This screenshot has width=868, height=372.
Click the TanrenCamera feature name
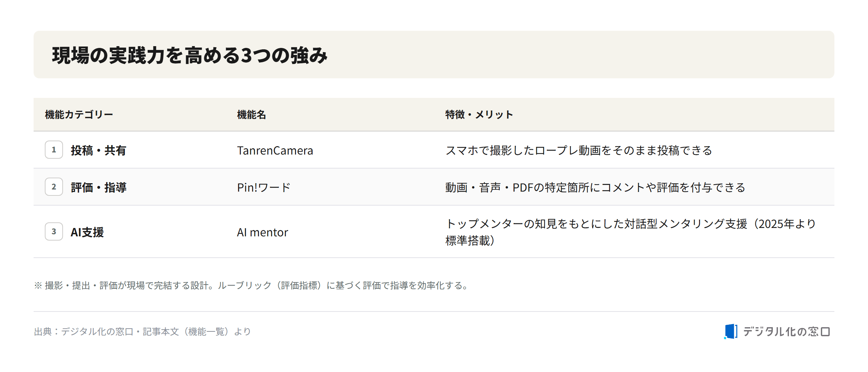pyautogui.click(x=275, y=150)
